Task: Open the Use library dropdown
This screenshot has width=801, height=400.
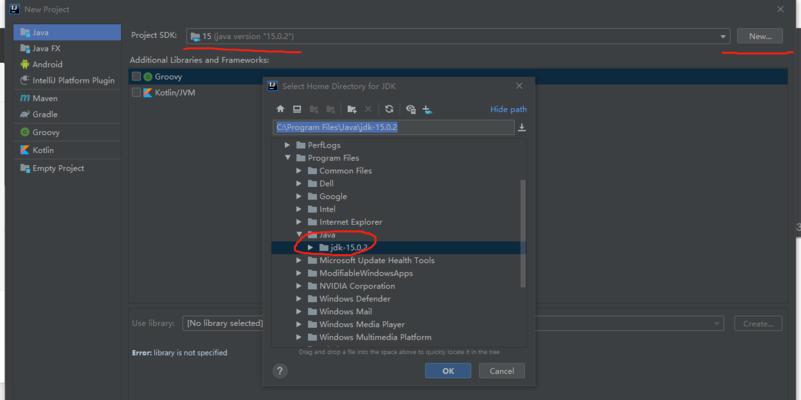Action: [718, 323]
